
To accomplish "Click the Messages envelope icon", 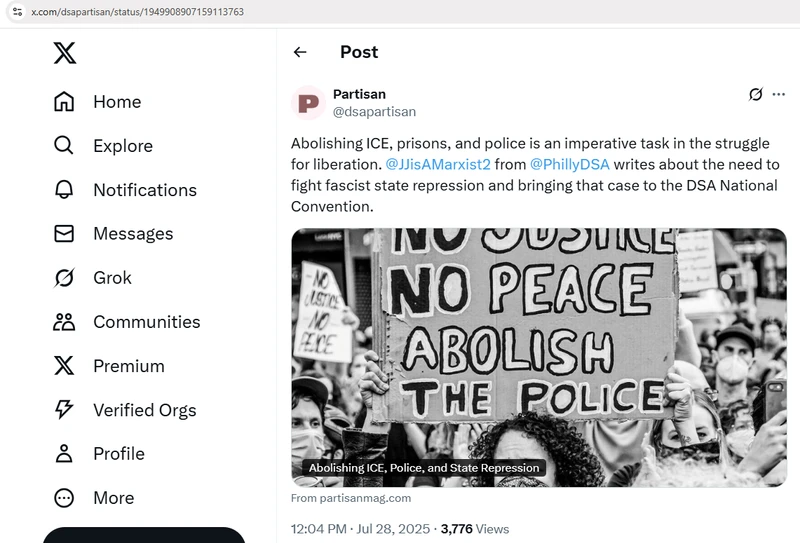I will (64, 234).
